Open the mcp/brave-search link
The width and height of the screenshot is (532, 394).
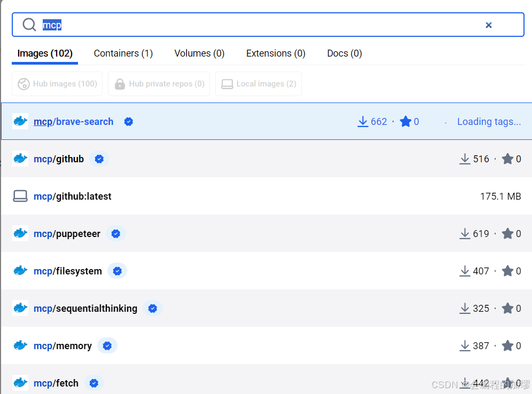[x=73, y=121]
